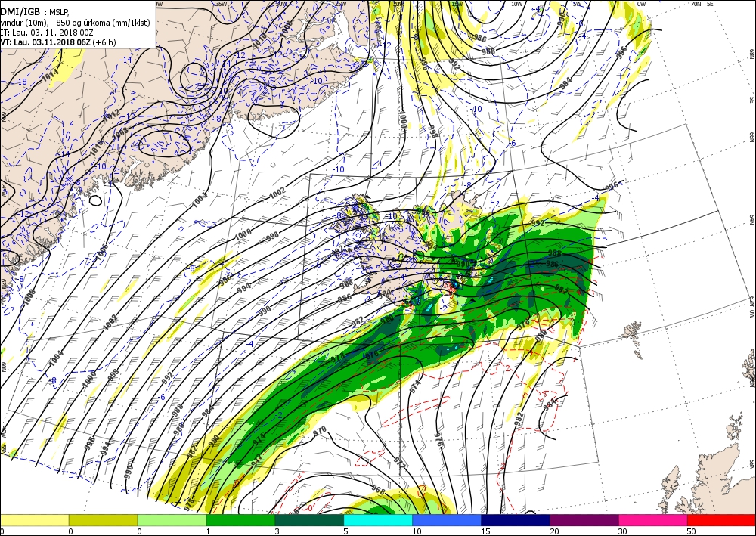Screen dimensions: 756x536
Task: Click the "970" isobar label
Action: coord(319,430)
